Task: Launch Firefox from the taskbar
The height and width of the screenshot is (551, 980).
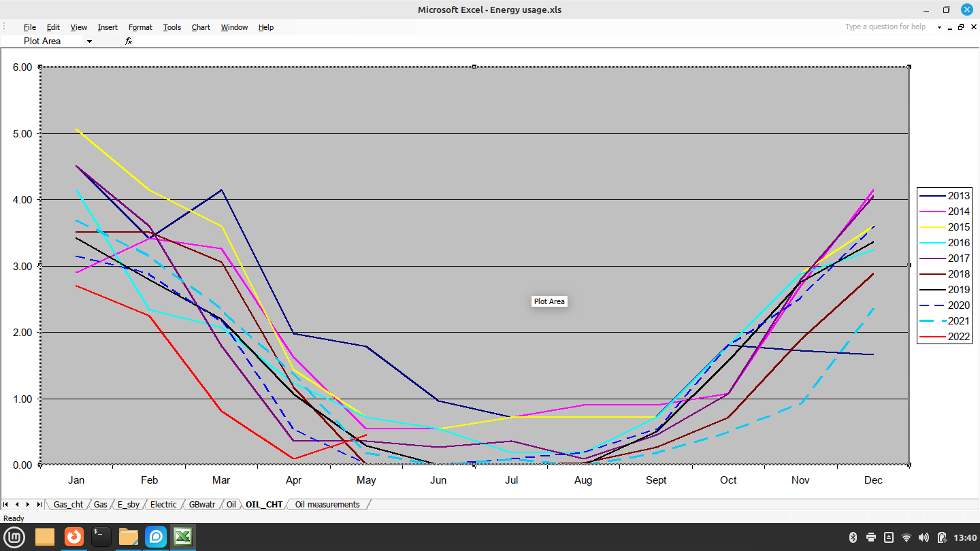Action: (x=73, y=537)
